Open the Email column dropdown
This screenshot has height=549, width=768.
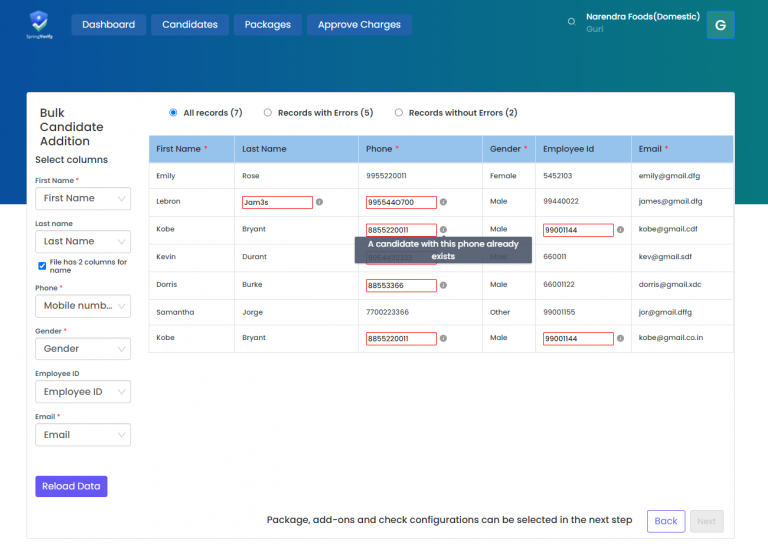pos(83,435)
